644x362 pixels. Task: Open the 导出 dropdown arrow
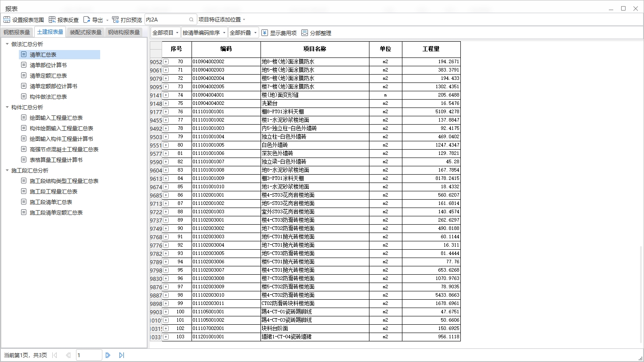click(x=107, y=20)
